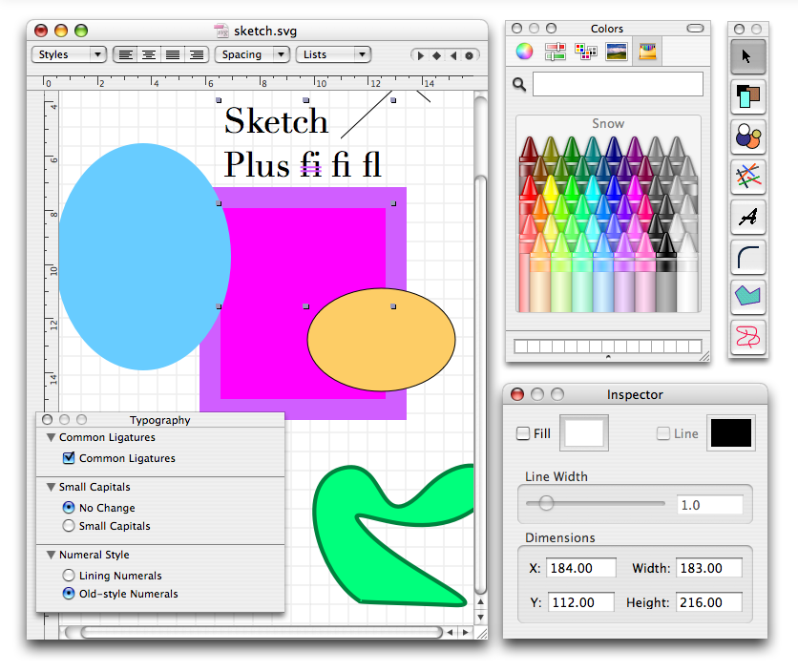The height and width of the screenshot is (672, 798).
Task: Open the color palettes view
Action: [x=586, y=52]
